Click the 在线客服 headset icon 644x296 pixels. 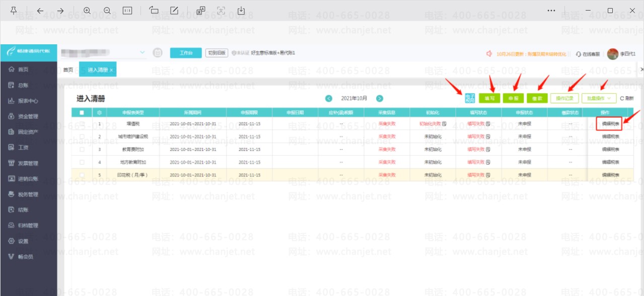[579, 53]
